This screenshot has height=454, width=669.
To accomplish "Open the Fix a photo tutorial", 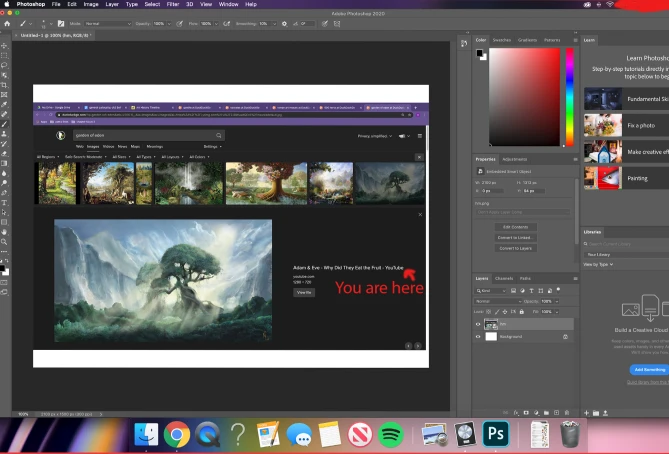I will (x=626, y=125).
